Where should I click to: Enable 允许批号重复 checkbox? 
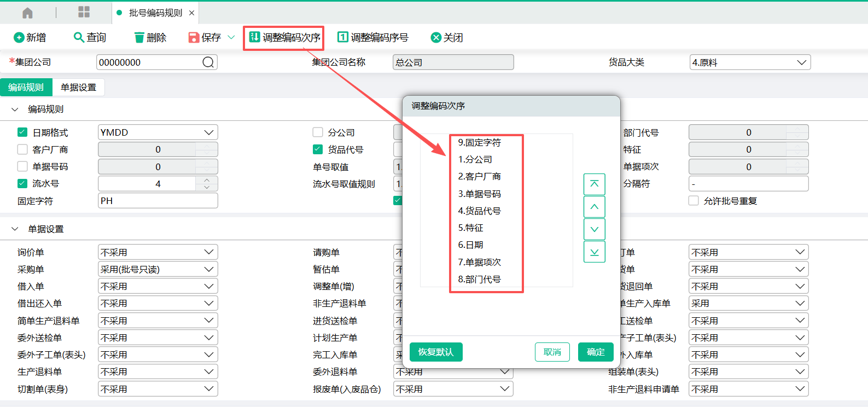pos(694,201)
